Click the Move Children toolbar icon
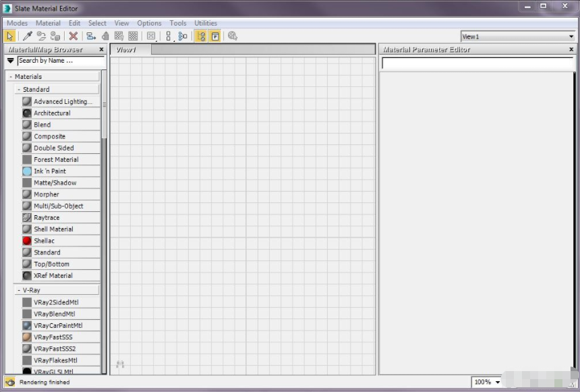Screen dimensions: 580x392 click(91, 36)
